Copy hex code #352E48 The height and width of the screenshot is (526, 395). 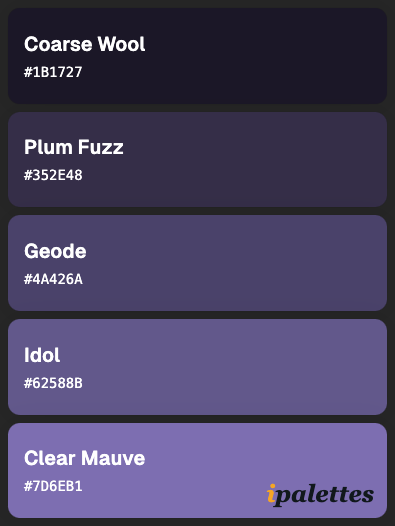pyautogui.click(x=53, y=175)
